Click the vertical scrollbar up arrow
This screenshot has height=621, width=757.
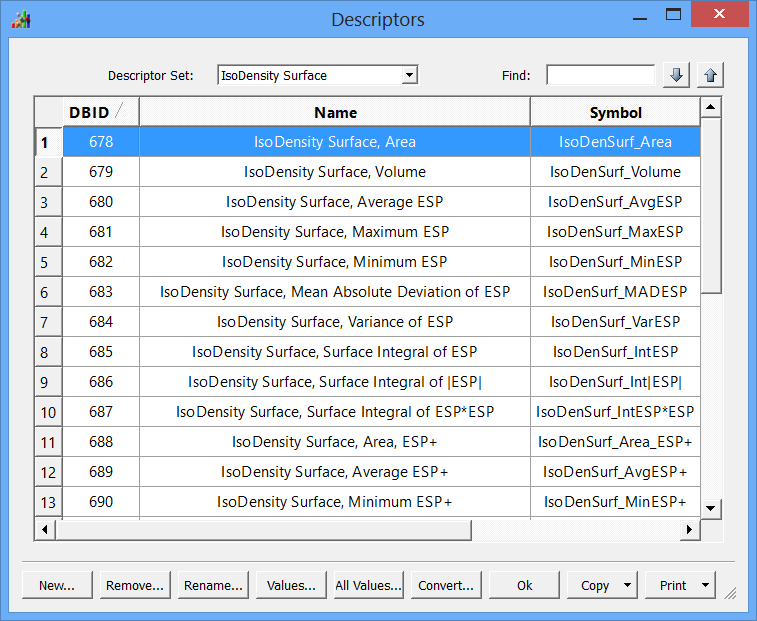(711, 107)
